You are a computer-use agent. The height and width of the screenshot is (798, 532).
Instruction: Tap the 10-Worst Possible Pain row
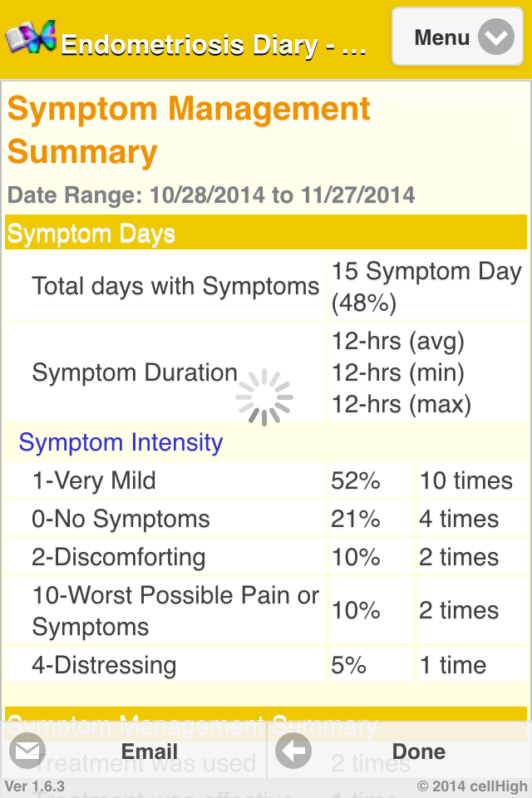[x=175, y=611]
